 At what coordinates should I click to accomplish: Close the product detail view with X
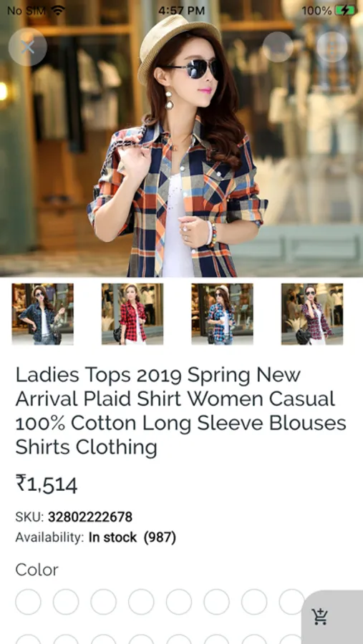coord(27,47)
